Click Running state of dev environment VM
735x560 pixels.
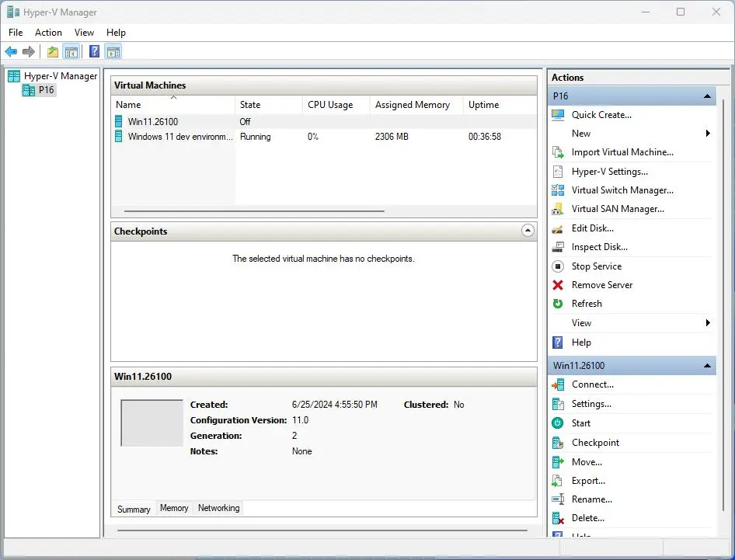(256, 137)
